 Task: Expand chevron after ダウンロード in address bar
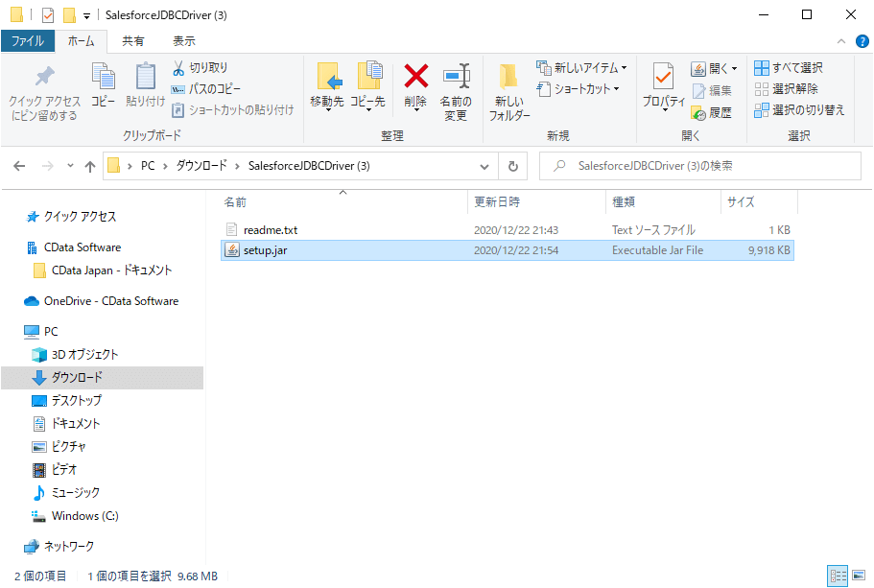pyautogui.click(x=238, y=166)
